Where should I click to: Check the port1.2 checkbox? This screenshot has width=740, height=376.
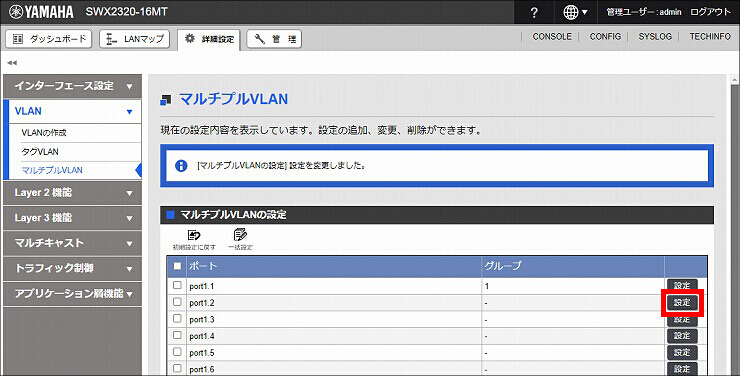[x=177, y=302]
